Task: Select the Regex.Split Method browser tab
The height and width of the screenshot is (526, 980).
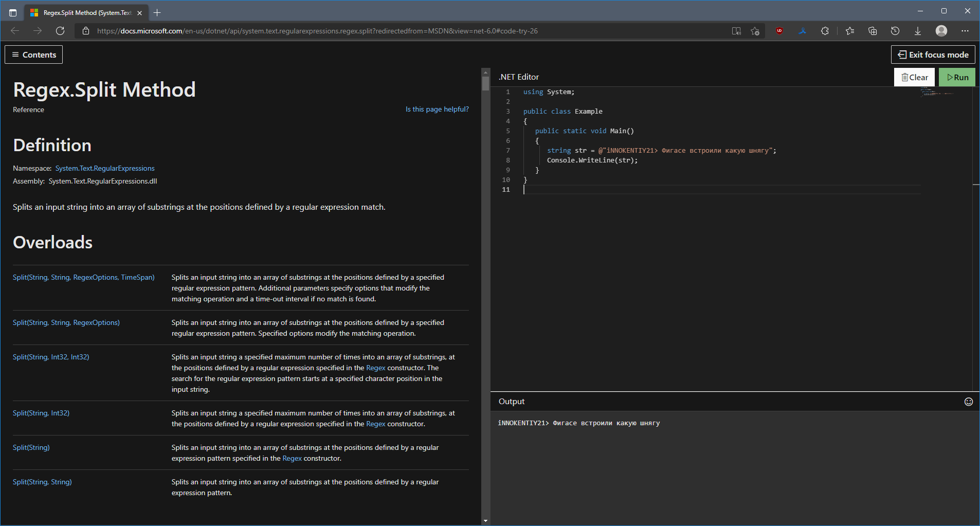Action: [x=86, y=13]
